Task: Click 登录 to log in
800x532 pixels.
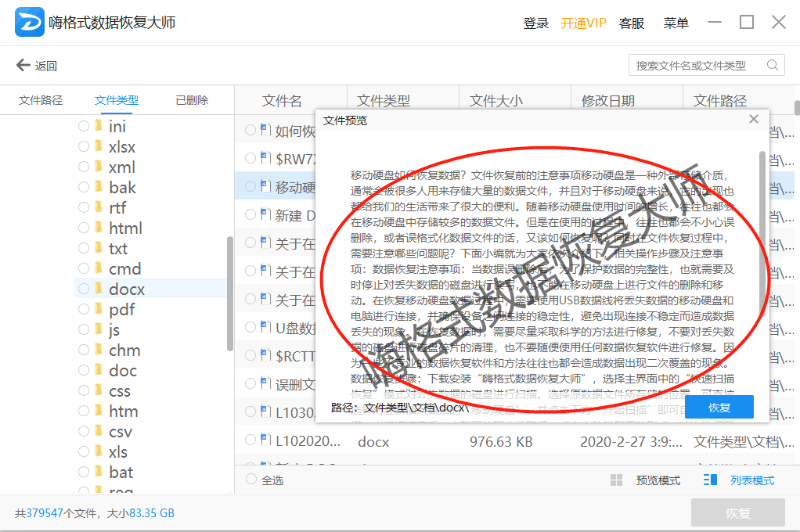Action: pyautogui.click(x=535, y=23)
